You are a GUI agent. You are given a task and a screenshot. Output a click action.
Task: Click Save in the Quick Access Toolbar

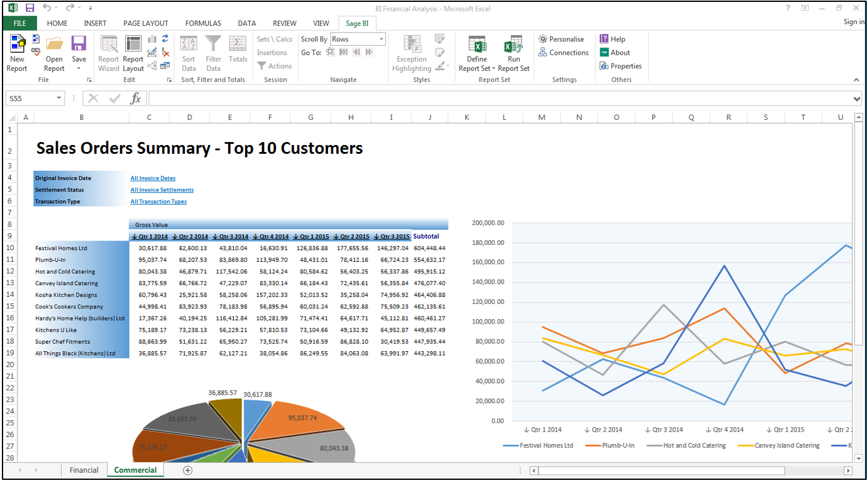click(30, 8)
